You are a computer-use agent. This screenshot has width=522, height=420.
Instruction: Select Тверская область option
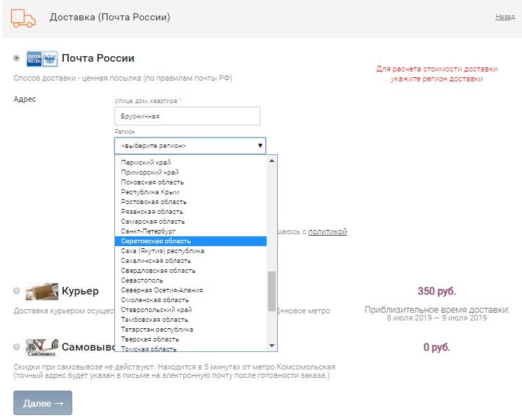(190, 339)
